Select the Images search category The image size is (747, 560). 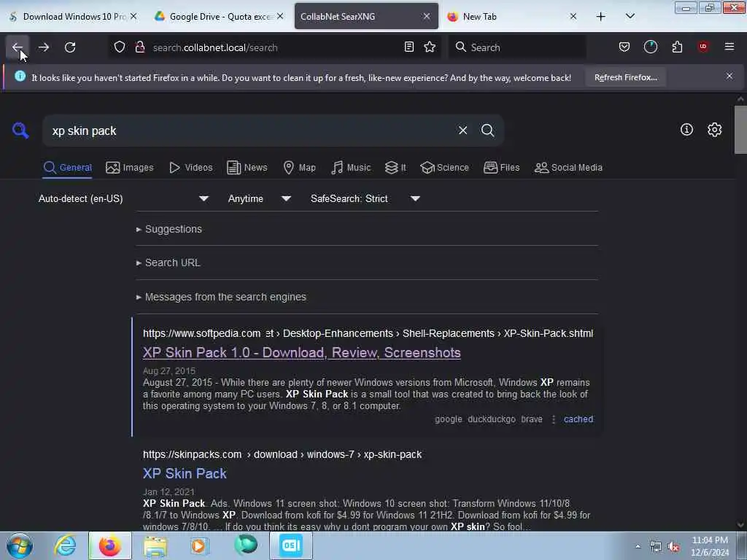[x=130, y=168]
